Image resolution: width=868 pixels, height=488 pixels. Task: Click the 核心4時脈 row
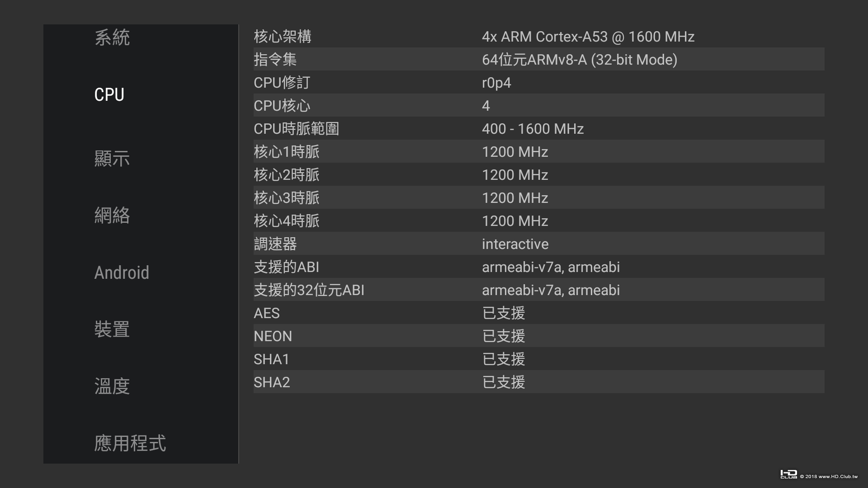tap(538, 221)
